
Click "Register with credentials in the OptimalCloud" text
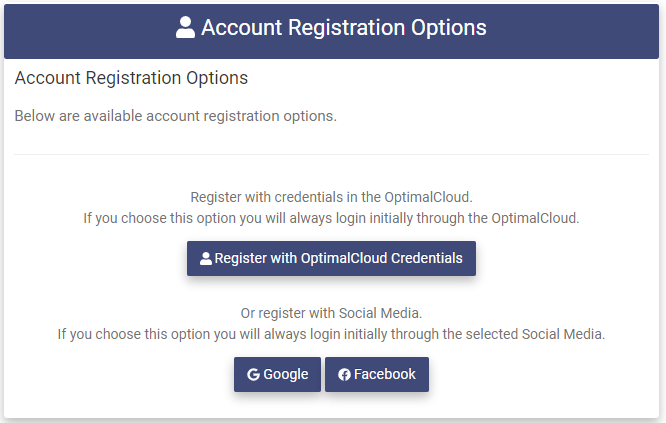click(x=331, y=197)
